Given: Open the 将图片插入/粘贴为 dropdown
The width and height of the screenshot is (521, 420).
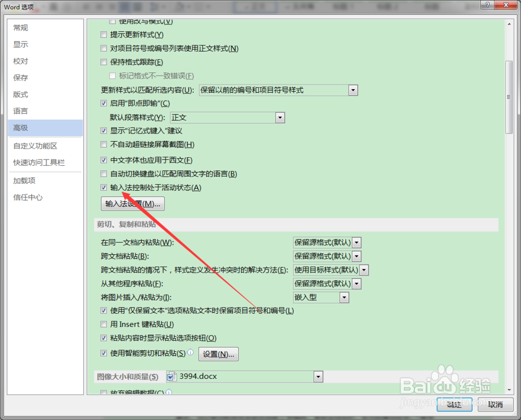Looking at the screenshot, I should pos(344,297).
